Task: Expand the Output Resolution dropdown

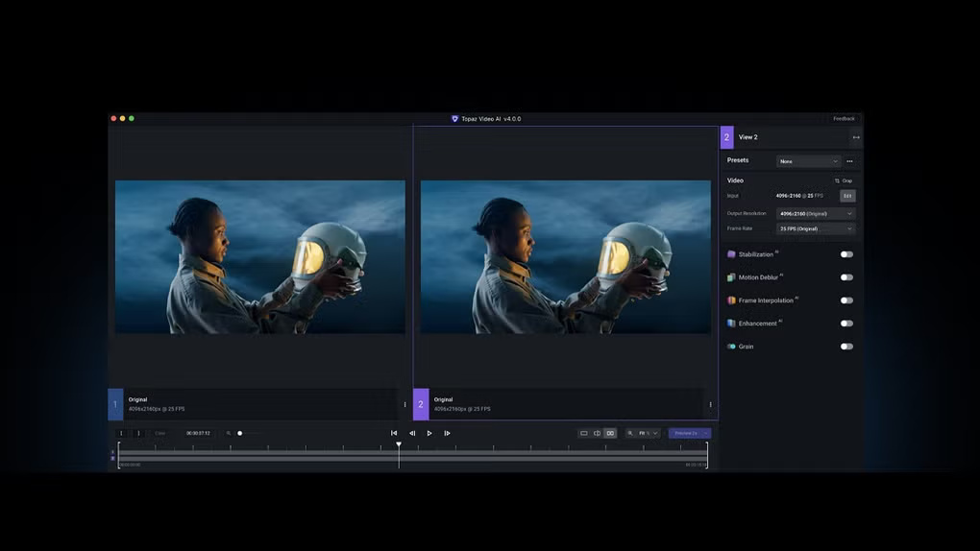Action: pos(815,213)
